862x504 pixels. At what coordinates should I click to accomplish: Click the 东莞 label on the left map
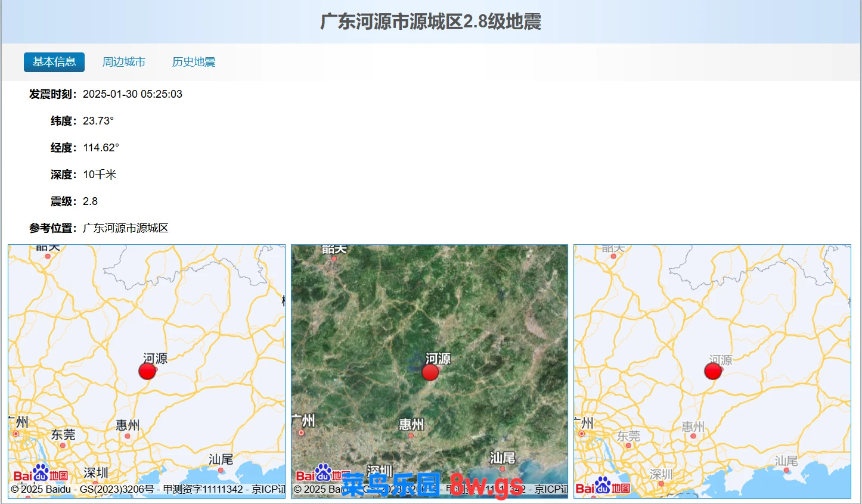pos(63,435)
